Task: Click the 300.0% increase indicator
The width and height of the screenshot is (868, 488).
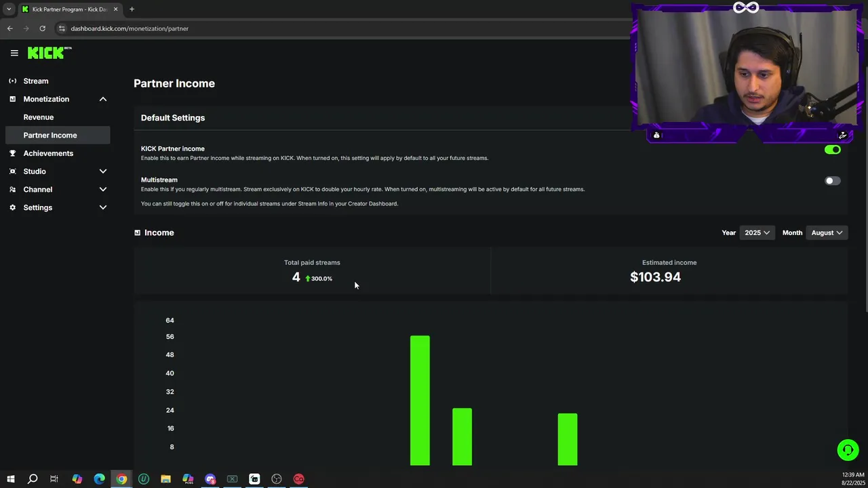Action: coord(319,279)
